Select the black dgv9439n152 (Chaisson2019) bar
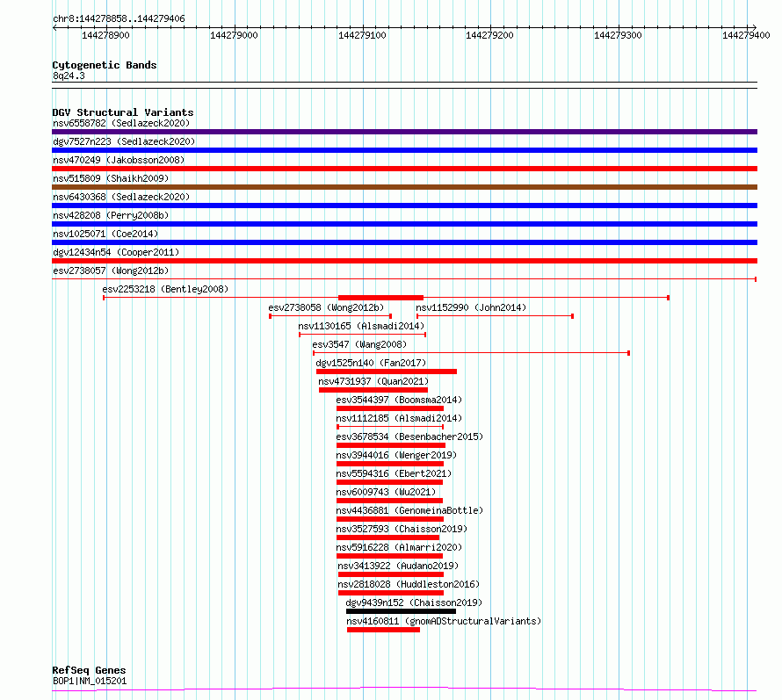Screen dimensions: 782x700 401,611
